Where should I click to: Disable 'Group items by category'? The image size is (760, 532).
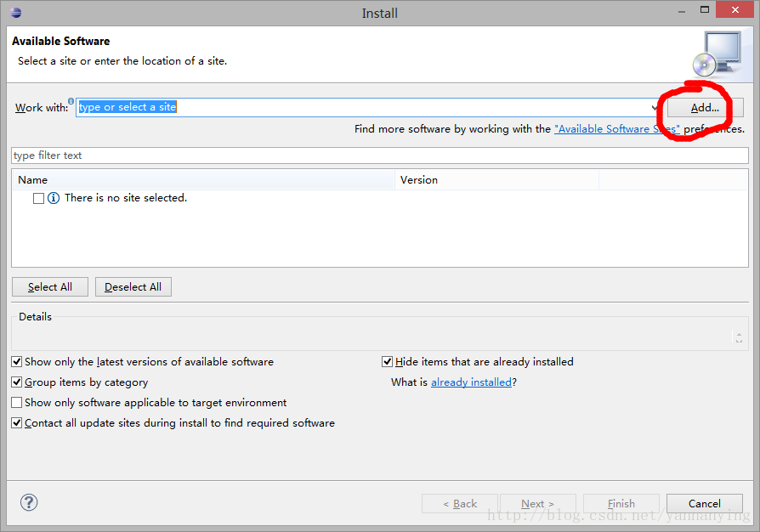pos(17,382)
